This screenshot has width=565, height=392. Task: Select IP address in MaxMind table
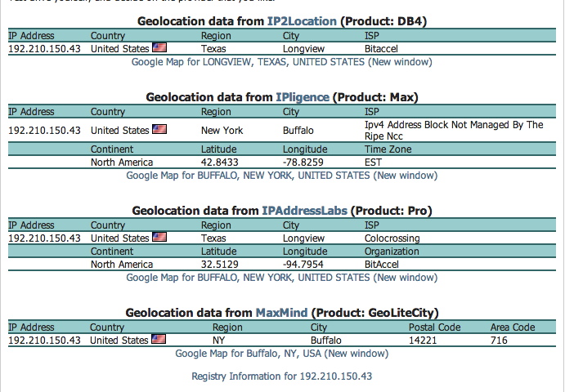click(44, 341)
